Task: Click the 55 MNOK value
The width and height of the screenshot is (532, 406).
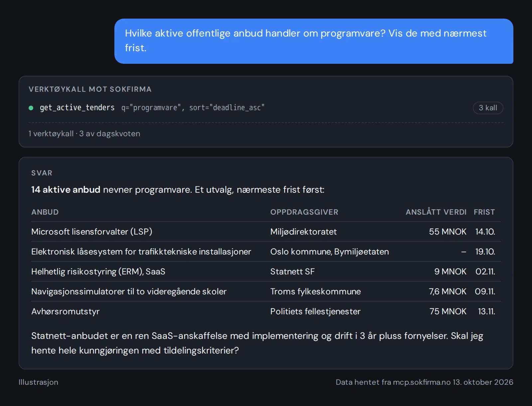Action: [448, 232]
